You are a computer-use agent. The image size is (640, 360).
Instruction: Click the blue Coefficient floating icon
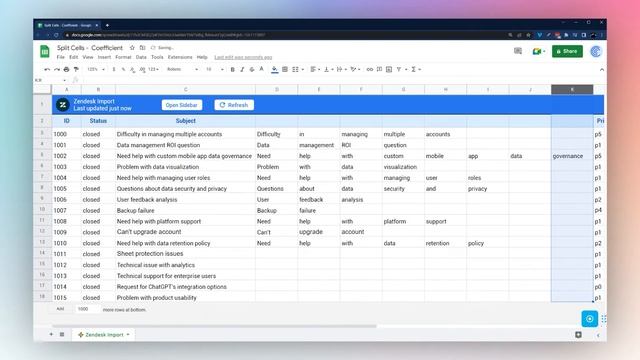click(x=589, y=319)
